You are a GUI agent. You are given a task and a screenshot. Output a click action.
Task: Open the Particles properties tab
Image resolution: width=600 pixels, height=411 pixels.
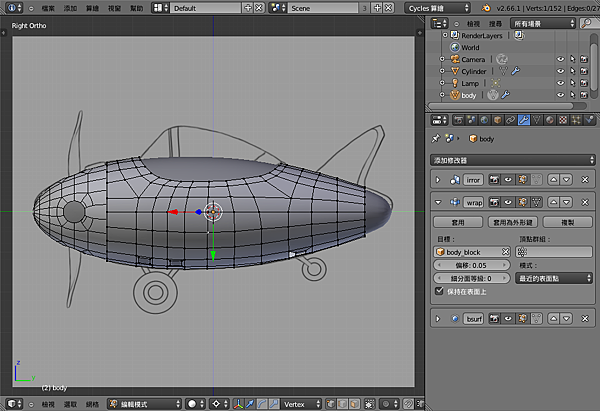point(576,120)
